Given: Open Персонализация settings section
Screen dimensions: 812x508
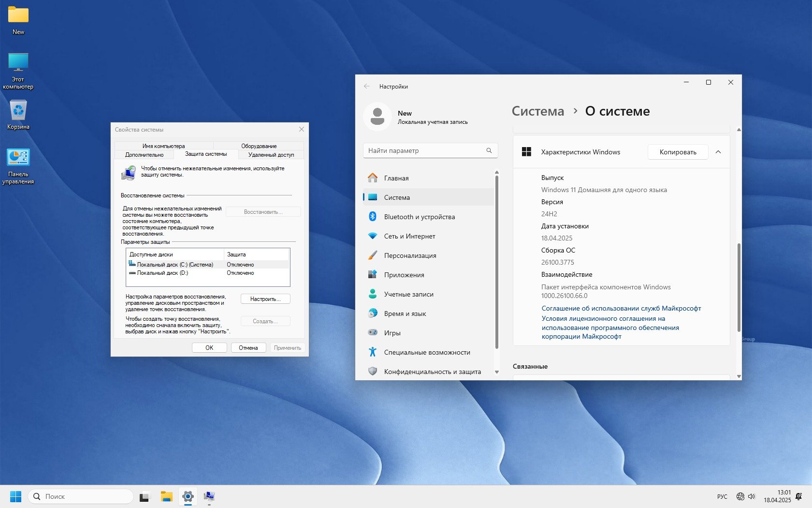Looking at the screenshot, I should [410, 255].
